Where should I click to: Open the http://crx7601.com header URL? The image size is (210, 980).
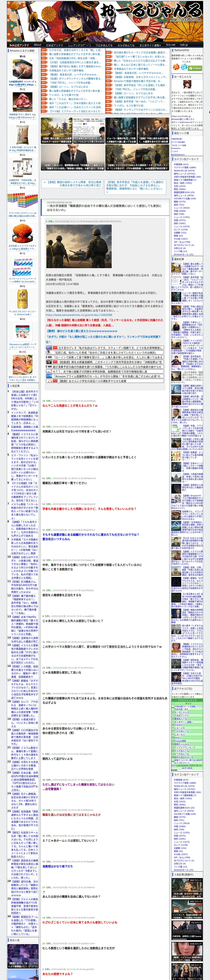pos(186,20)
